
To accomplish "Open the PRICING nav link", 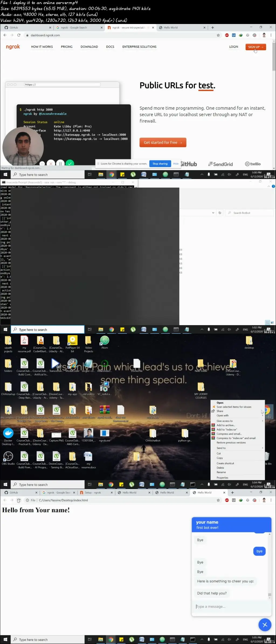I will coord(67,47).
